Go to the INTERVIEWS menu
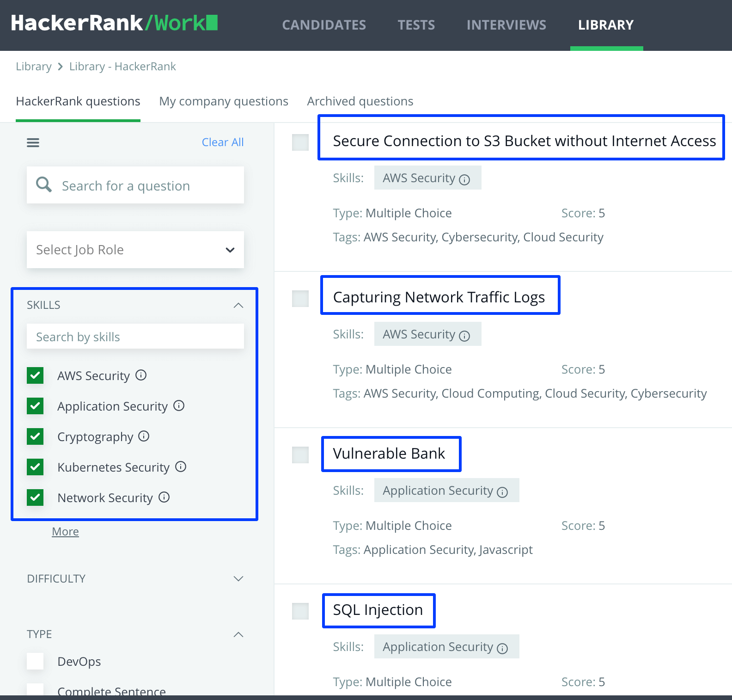Image resolution: width=732 pixels, height=700 pixels. tap(506, 25)
